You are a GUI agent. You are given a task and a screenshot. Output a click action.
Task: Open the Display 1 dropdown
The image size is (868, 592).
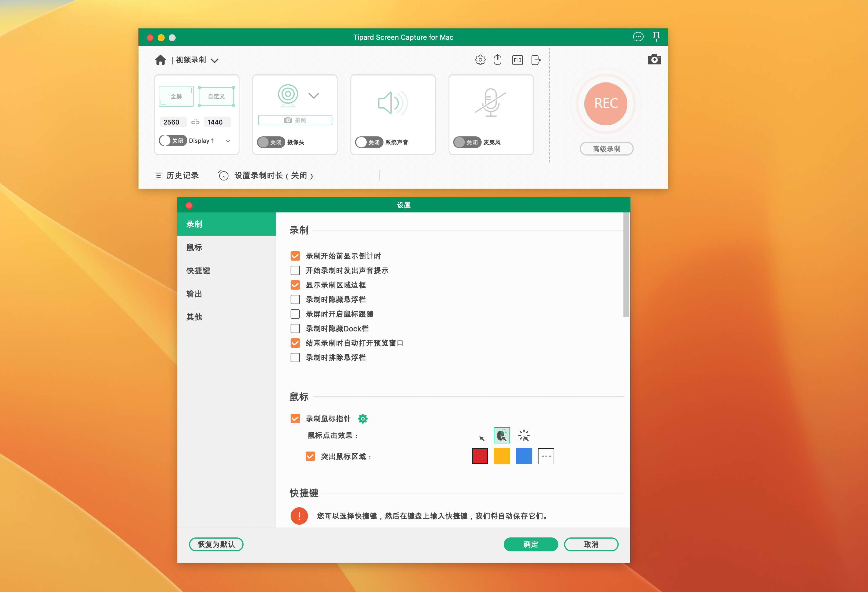click(228, 141)
